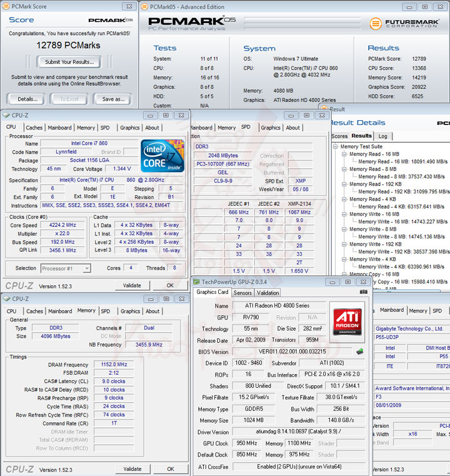This screenshot has height=476, width=450.
Task: Open About tab in the SPD CPU-Z window
Action: [292, 128]
